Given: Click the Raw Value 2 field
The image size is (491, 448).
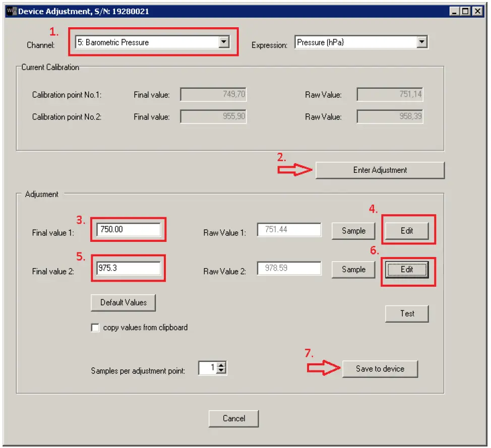Looking at the screenshot, I should pos(289,268).
